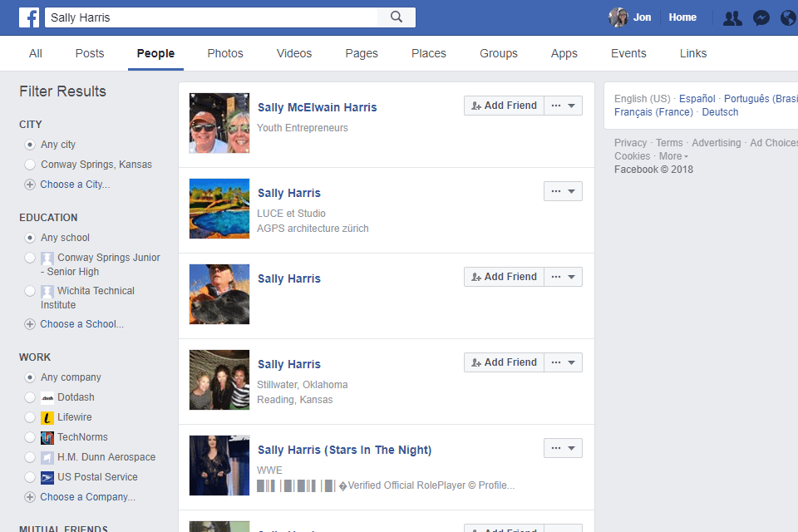This screenshot has width=798, height=532.
Task: Switch to the Groups tab
Action: point(498,53)
